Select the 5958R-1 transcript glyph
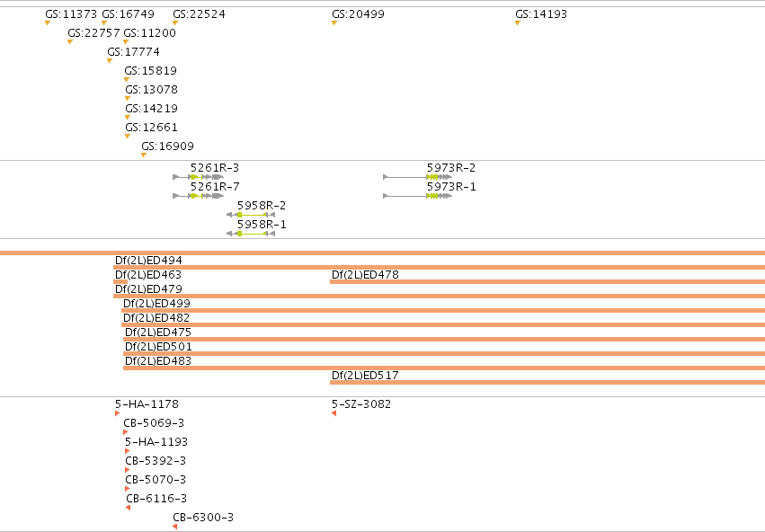The image size is (765, 532). [251, 234]
